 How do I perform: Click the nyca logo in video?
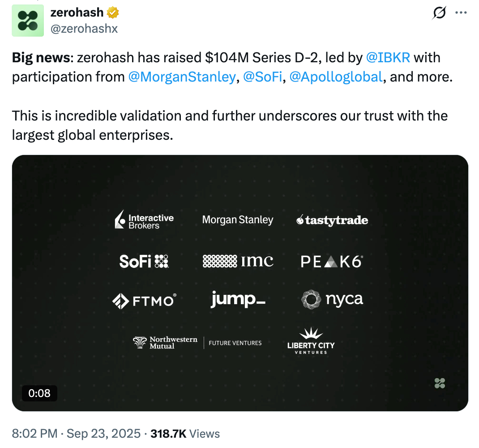tap(332, 299)
